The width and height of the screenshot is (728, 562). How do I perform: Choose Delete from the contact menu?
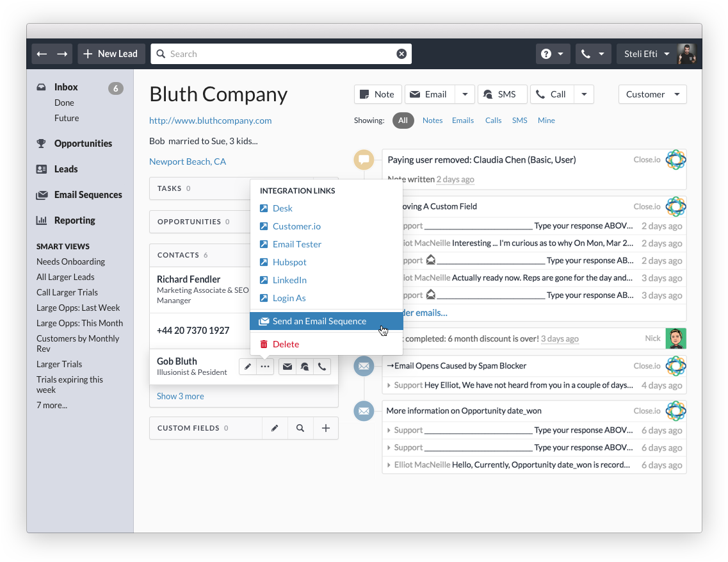coord(286,344)
